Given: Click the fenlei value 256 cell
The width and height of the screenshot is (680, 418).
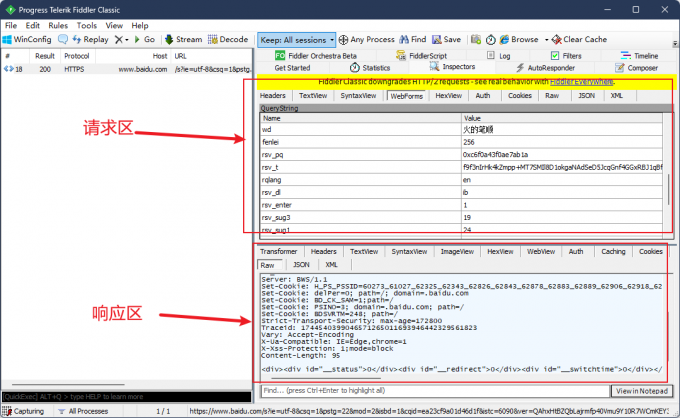Looking at the screenshot, I should 562,142.
